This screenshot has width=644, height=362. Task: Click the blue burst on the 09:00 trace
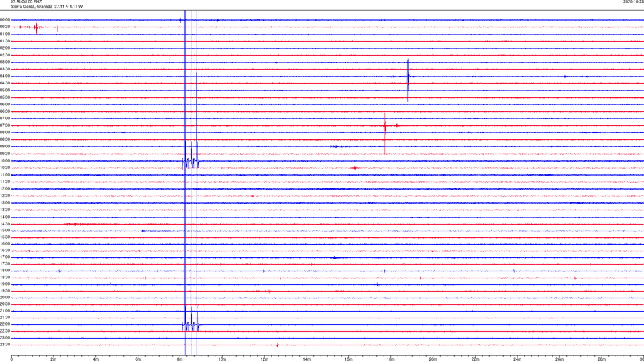tap(335, 147)
